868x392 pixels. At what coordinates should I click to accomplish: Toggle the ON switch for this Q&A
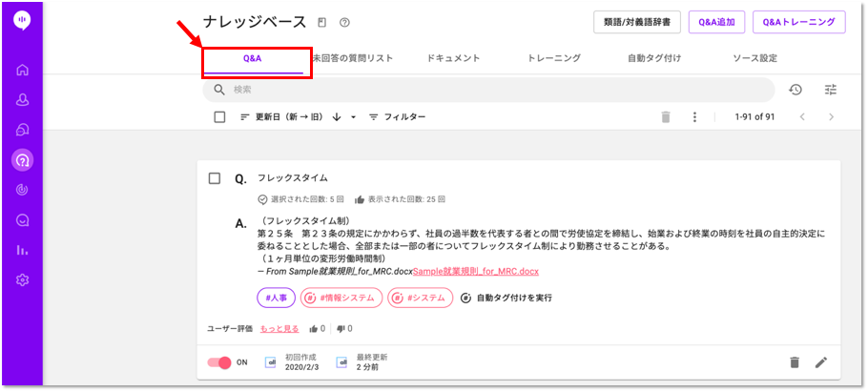point(219,362)
